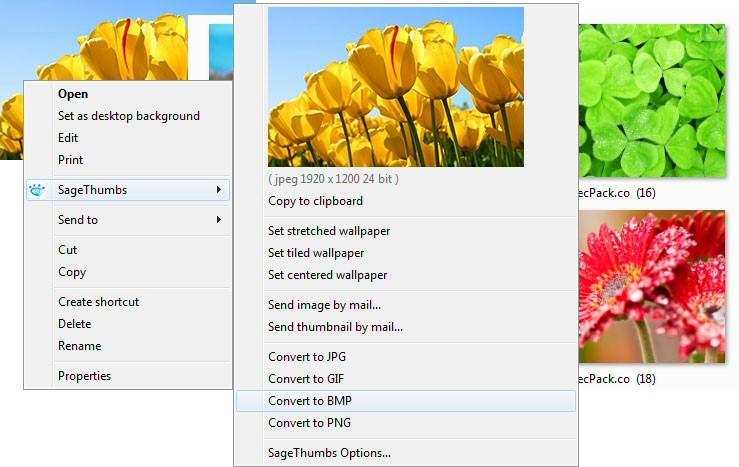This screenshot has height=467, width=739.
Task: Select the yellow tulips thumbnail behind the menu
Action: [x=94, y=47]
